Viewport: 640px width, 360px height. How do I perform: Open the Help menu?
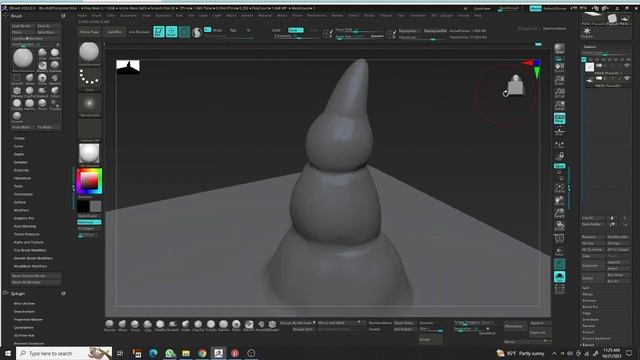(478, 16)
